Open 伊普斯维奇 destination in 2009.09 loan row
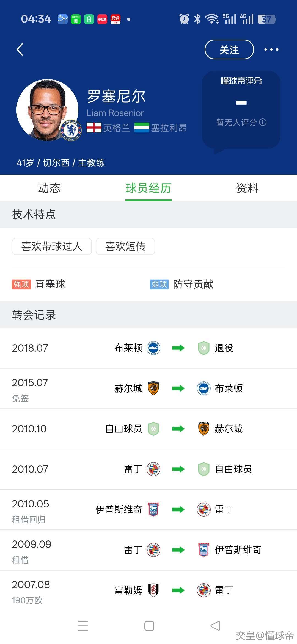 (238, 550)
